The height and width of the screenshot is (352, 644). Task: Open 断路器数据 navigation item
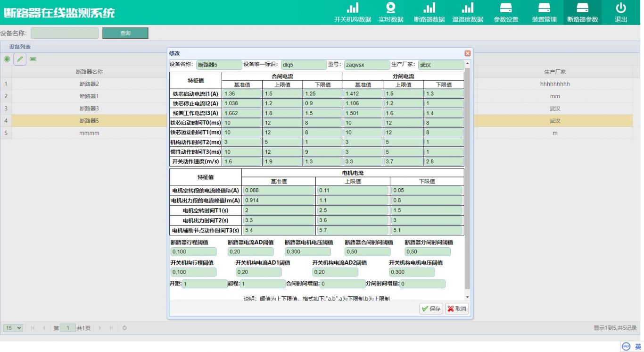[x=429, y=13]
